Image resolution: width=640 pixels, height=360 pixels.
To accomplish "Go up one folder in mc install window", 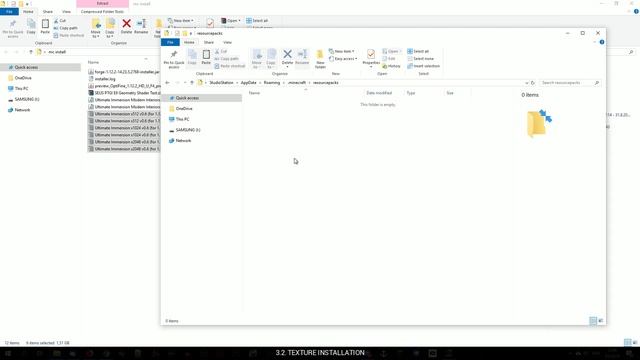I will [31, 52].
